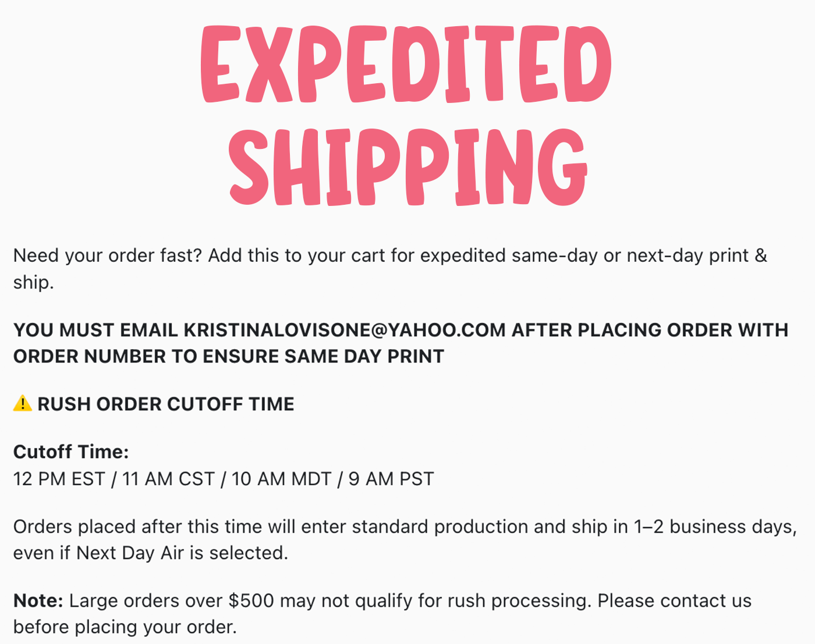Click the "ORDER NUMBER TO ENSURE SAME DAY PRINT" line
Image resolution: width=815 pixels, height=644 pixels.
pos(229,356)
